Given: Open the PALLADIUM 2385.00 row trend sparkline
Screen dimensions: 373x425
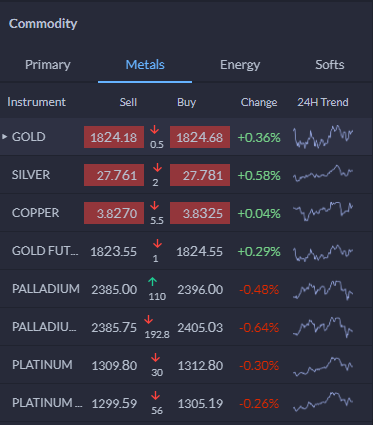Looking at the screenshot, I should click(323, 289).
